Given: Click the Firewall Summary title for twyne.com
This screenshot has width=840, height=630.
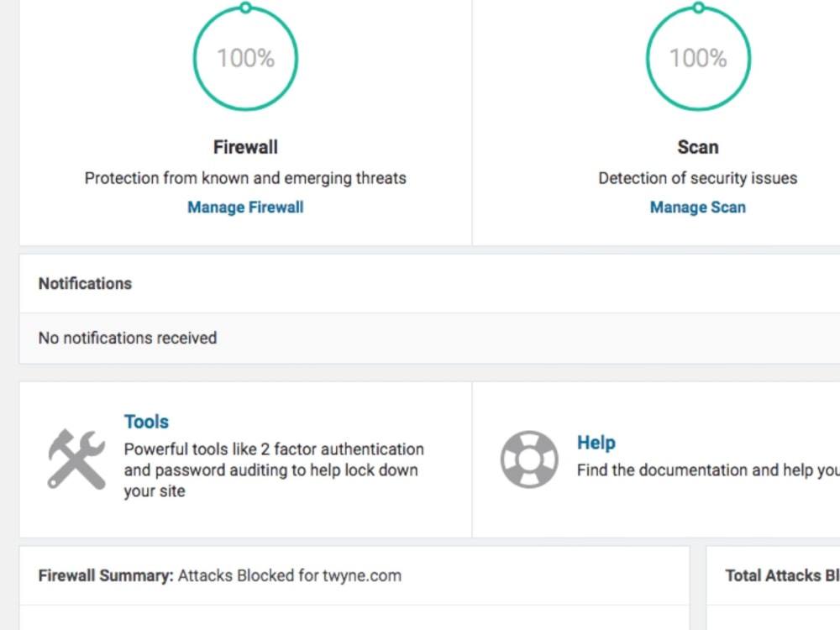Looking at the screenshot, I should pyautogui.click(x=219, y=575).
